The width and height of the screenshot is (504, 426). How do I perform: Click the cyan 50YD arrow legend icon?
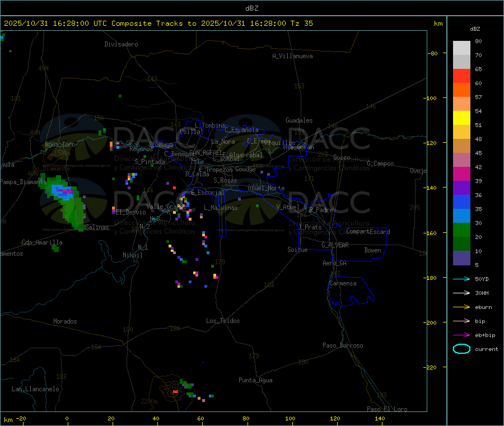tap(461, 279)
